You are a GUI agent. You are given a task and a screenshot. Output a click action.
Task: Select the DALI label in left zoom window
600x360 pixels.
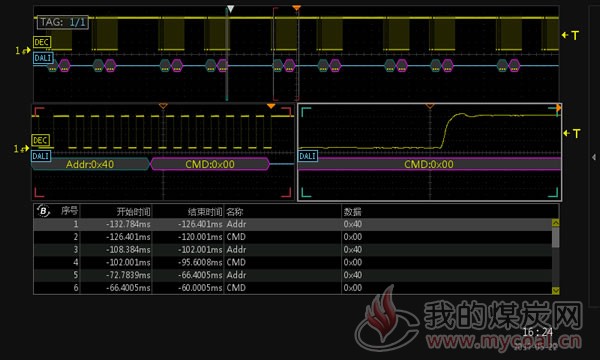(41, 156)
